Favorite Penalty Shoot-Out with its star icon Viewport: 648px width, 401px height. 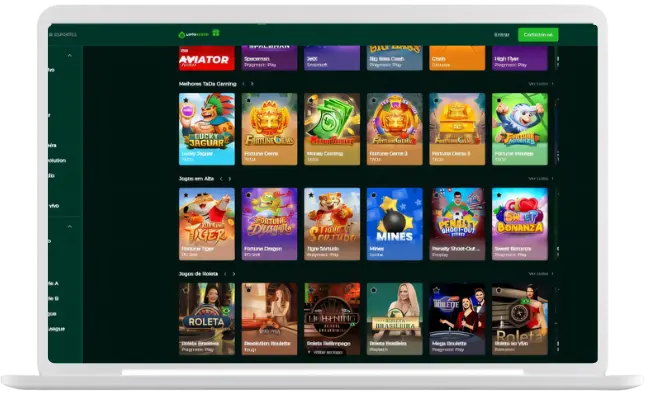pos(436,195)
